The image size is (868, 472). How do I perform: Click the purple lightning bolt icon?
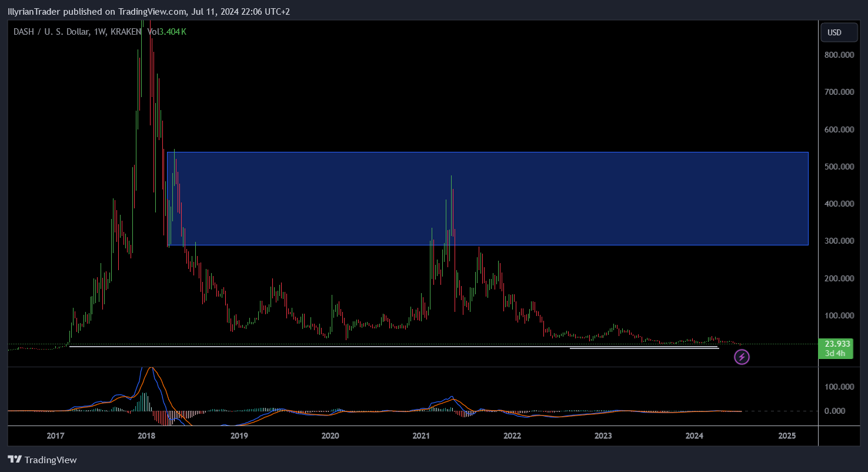click(742, 357)
